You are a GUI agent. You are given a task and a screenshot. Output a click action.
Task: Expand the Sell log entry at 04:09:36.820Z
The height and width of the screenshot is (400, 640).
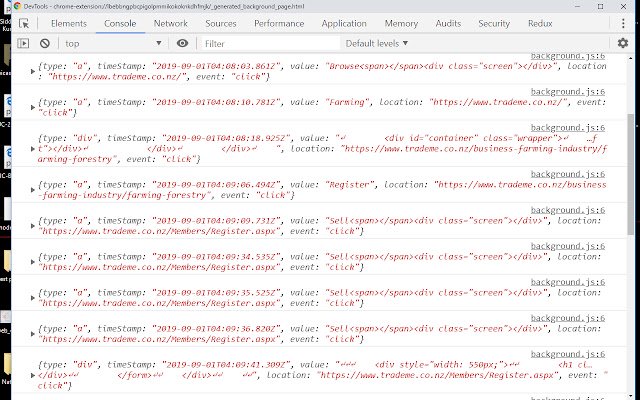coord(33,334)
